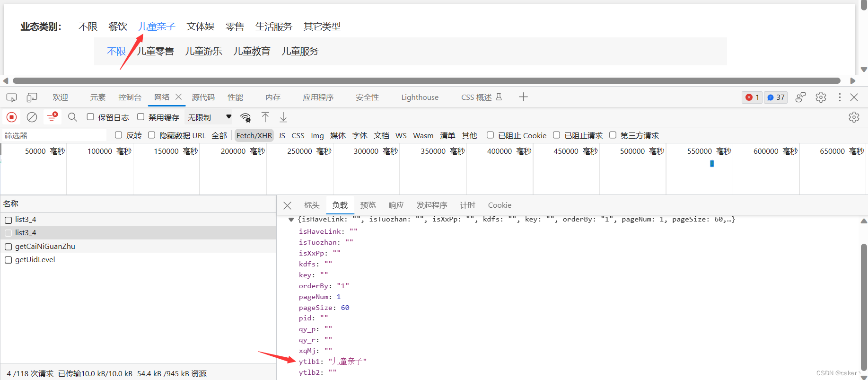Click the inspect element picker icon
Screen dimensions: 868x380
tap(11, 97)
